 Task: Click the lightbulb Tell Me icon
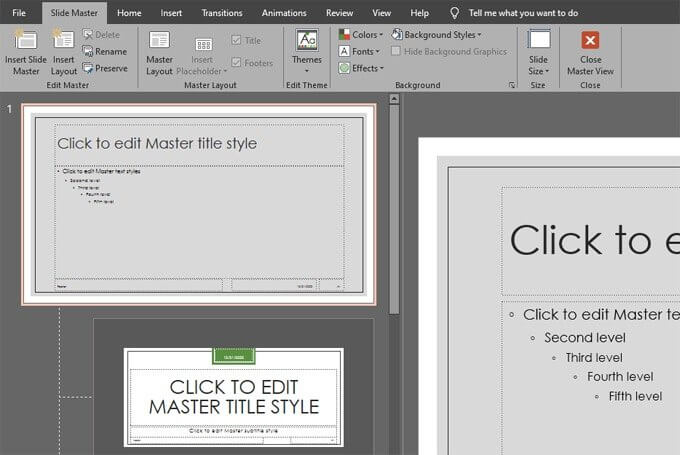[x=455, y=13]
